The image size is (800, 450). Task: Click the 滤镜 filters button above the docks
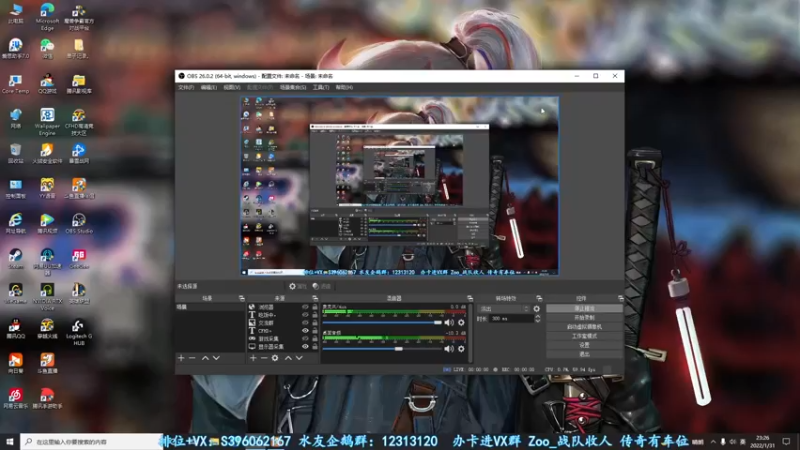(321, 287)
